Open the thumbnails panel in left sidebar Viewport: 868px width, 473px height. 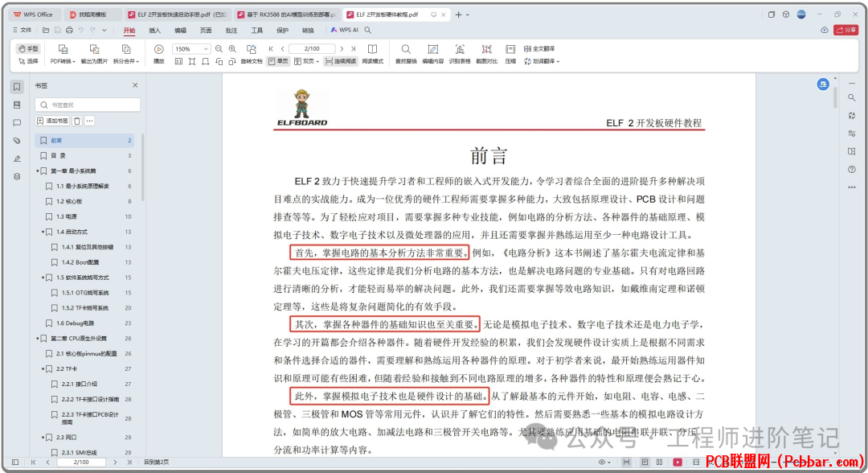tap(17, 105)
